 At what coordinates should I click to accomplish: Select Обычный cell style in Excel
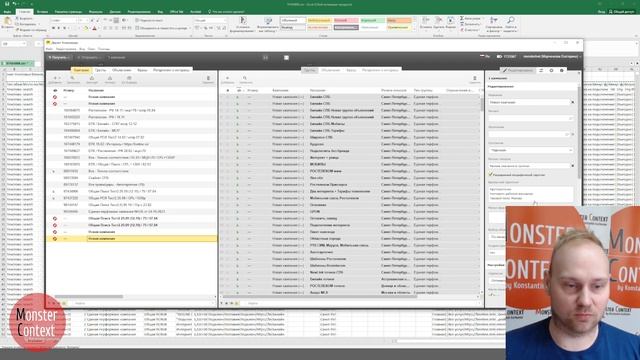coord(293,20)
